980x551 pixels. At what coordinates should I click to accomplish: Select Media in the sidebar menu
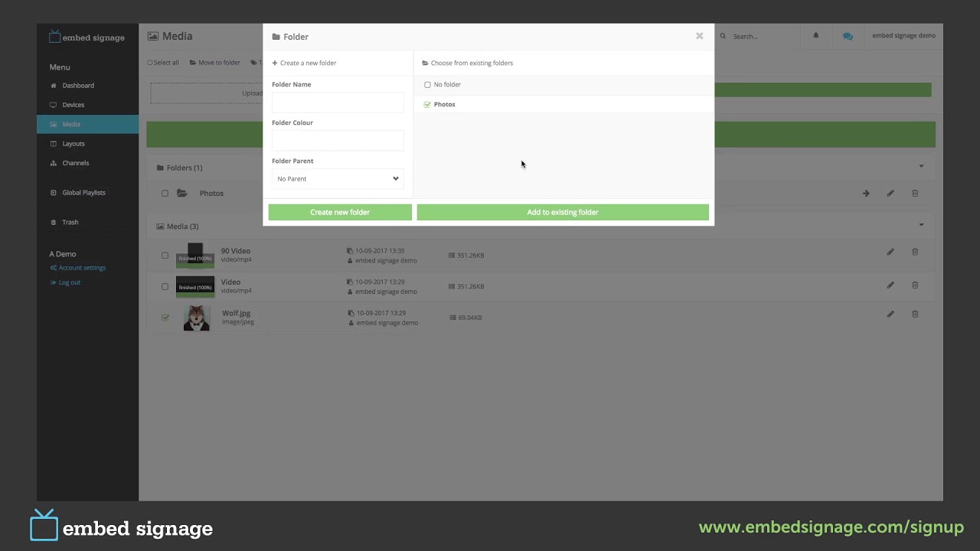87,124
